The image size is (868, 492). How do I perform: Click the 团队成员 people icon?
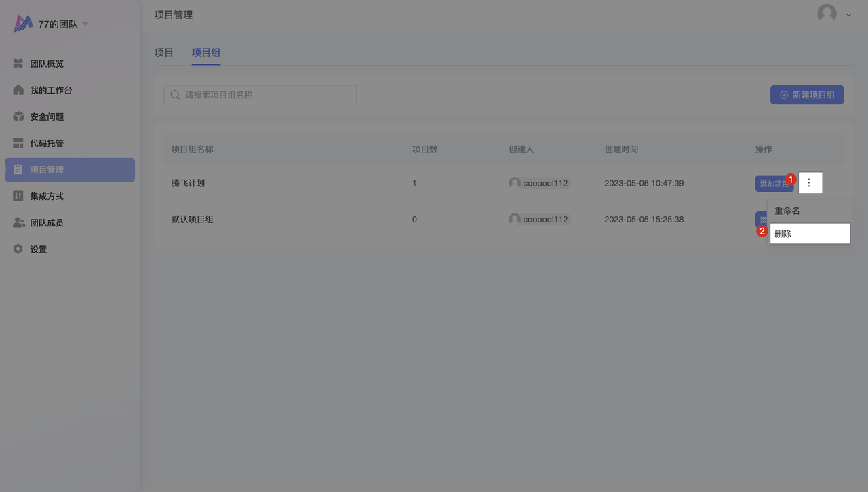[x=18, y=223]
